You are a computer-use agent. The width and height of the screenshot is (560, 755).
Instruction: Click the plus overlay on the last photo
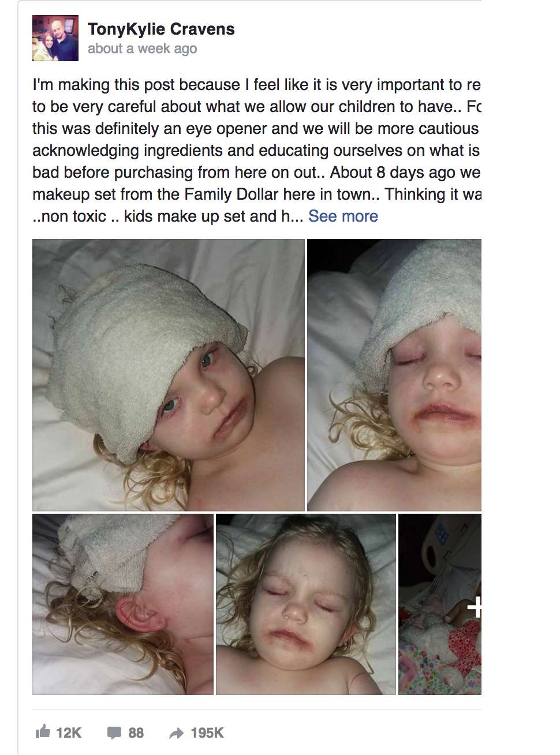(x=475, y=607)
